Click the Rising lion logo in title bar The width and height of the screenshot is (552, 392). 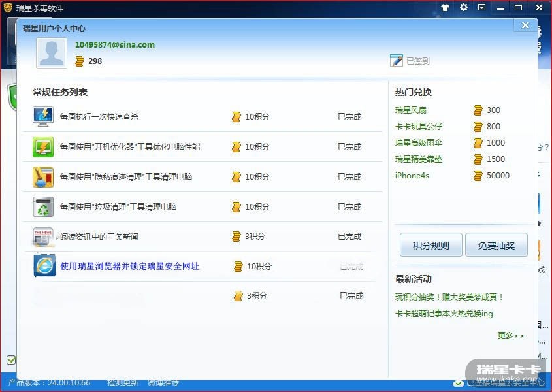point(8,7)
